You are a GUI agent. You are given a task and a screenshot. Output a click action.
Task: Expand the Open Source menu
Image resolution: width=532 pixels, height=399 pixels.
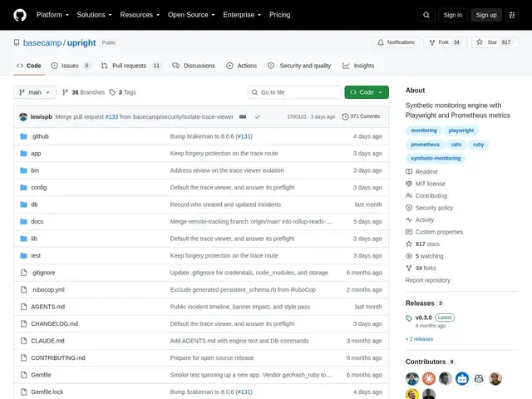pyautogui.click(x=191, y=15)
